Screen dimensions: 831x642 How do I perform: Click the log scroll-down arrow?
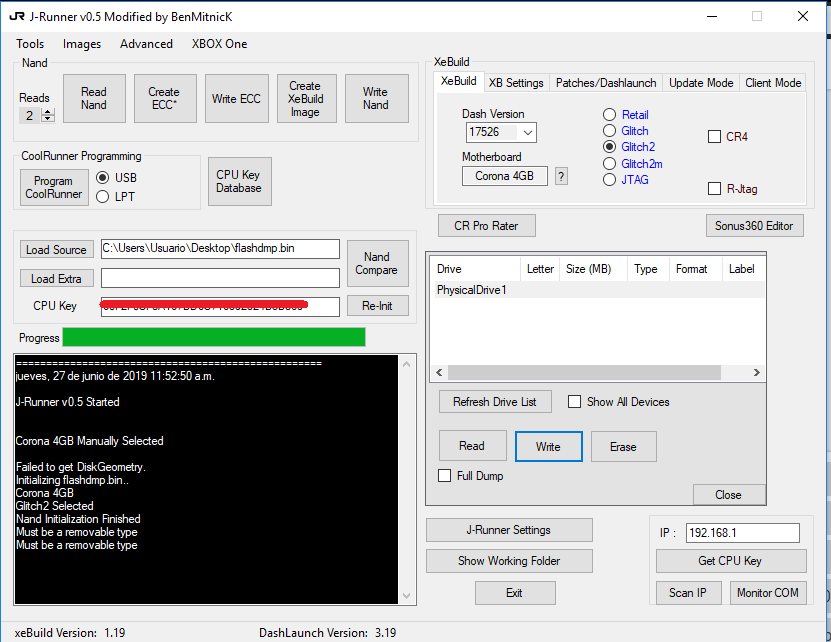pos(406,595)
